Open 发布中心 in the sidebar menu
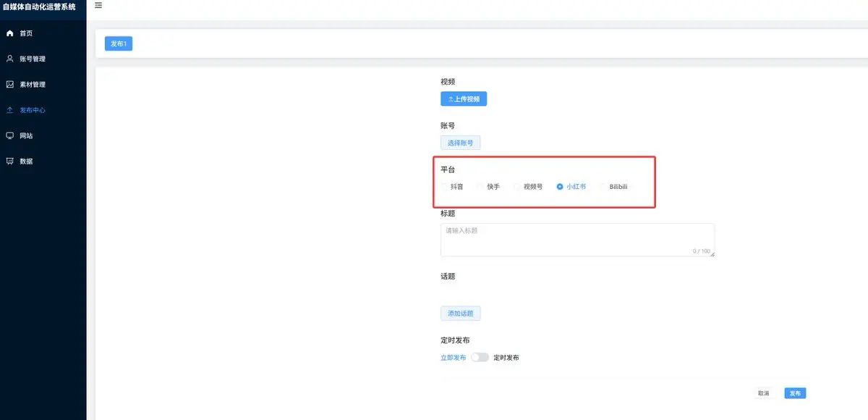This screenshot has width=868, height=420. pyautogui.click(x=43, y=110)
